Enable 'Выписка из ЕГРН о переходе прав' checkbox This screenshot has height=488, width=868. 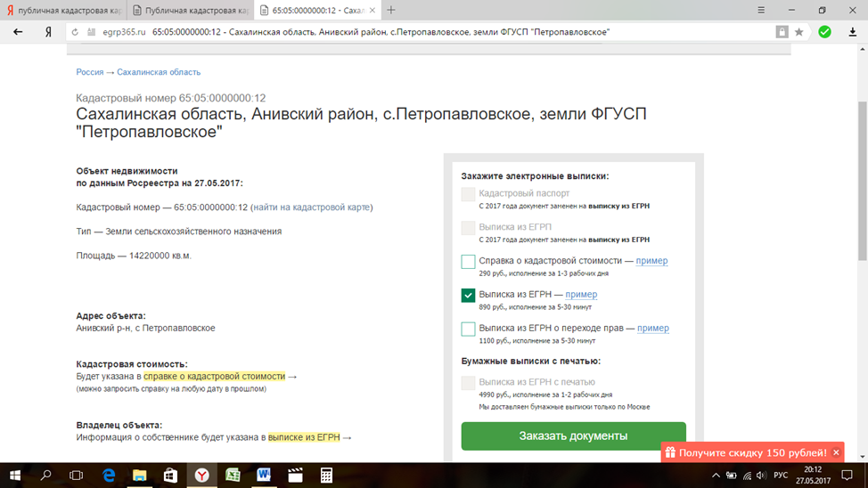[468, 329]
